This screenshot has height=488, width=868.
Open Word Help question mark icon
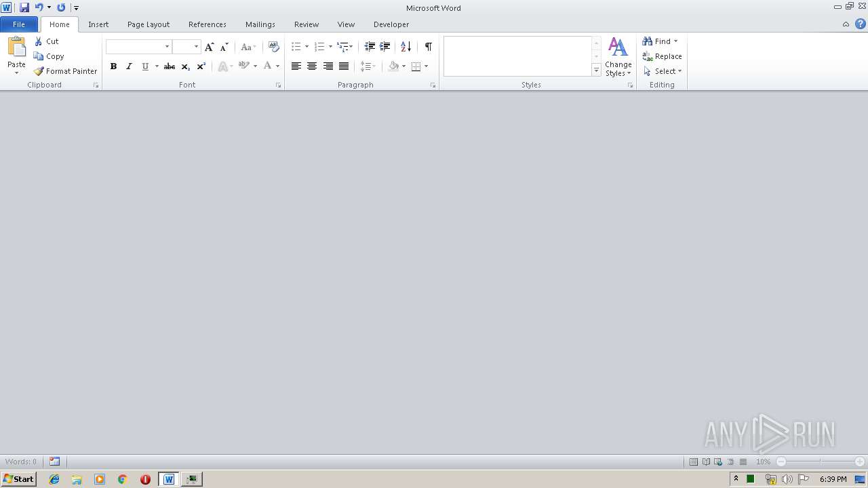click(860, 24)
